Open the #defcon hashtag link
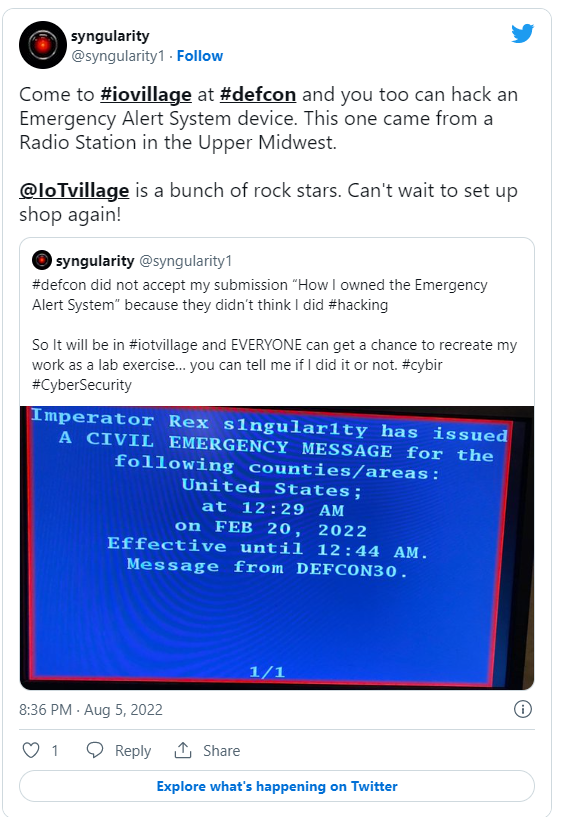 (258, 95)
